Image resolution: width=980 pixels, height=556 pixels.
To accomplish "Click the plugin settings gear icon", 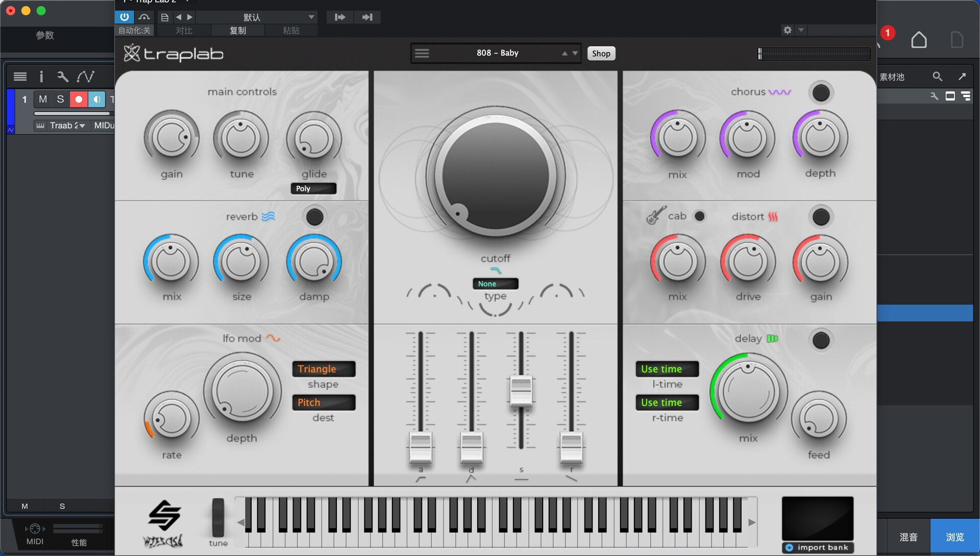I will (787, 30).
